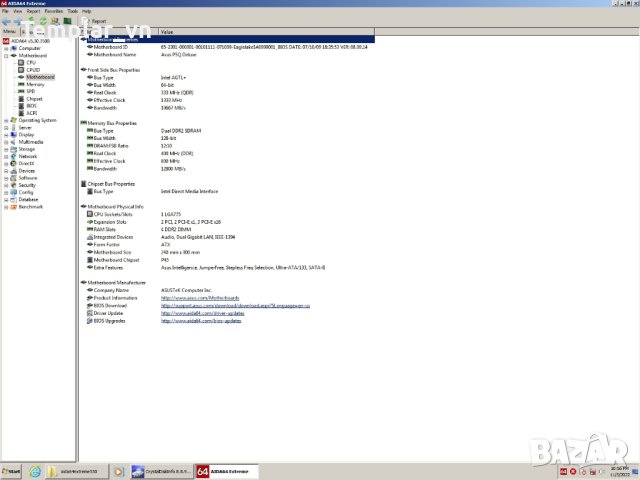Collapse the Motherboard tree node
Image resolution: width=640 pixels, height=480 pixels.
point(5,55)
